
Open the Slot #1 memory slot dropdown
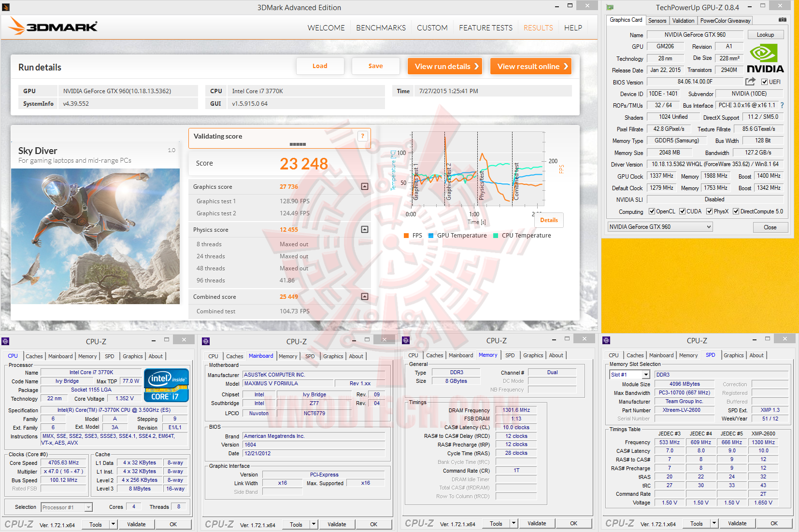pyautogui.click(x=629, y=375)
